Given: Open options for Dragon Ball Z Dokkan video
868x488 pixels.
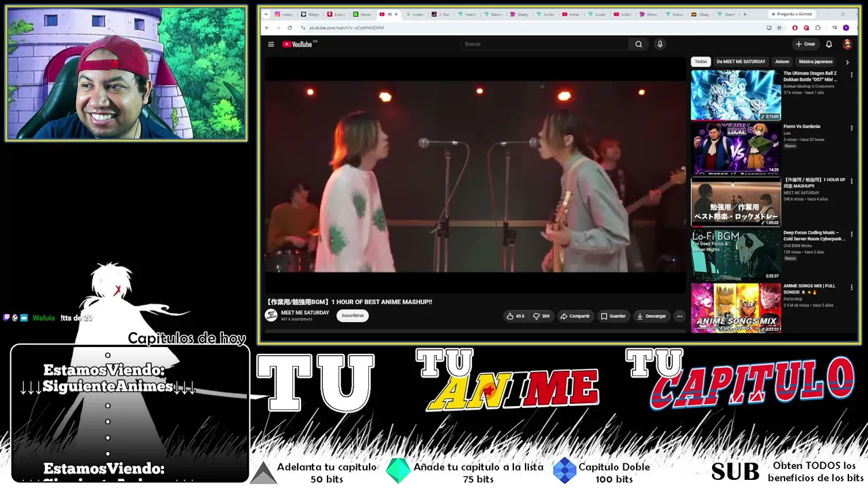Looking at the screenshot, I should pyautogui.click(x=852, y=75).
